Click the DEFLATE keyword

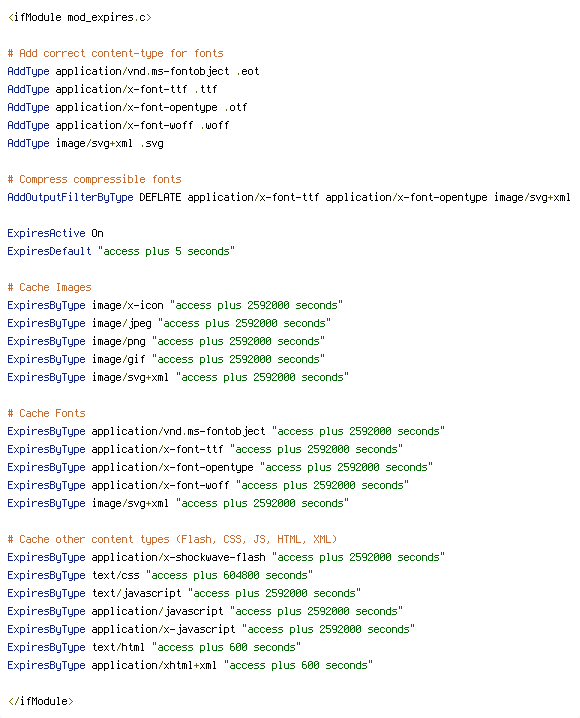(160, 197)
